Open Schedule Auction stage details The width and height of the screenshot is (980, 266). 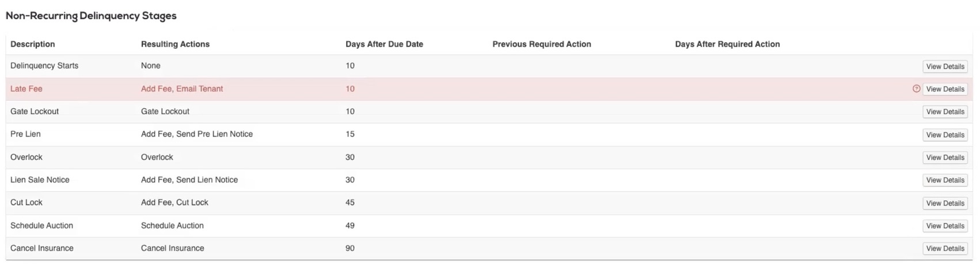pyautogui.click(x=945, y=226)
